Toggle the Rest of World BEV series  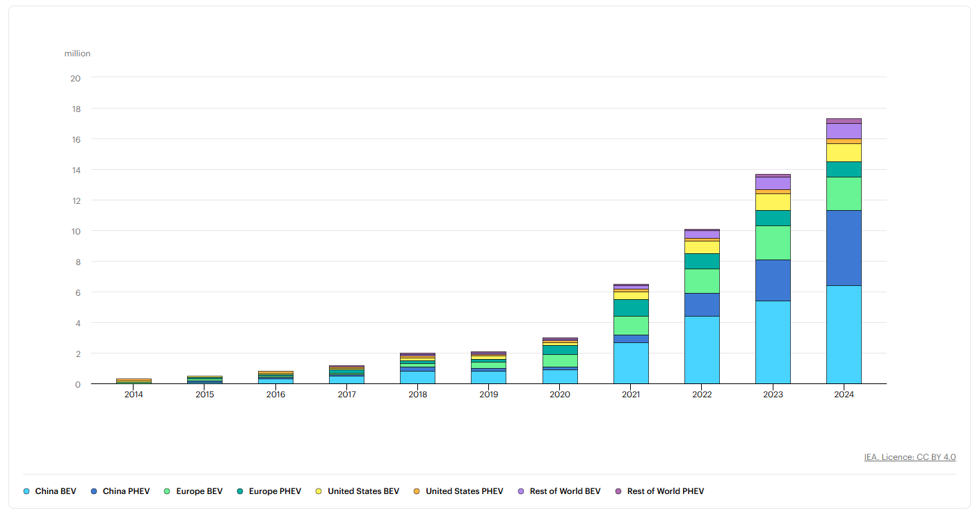coord(559,491)
